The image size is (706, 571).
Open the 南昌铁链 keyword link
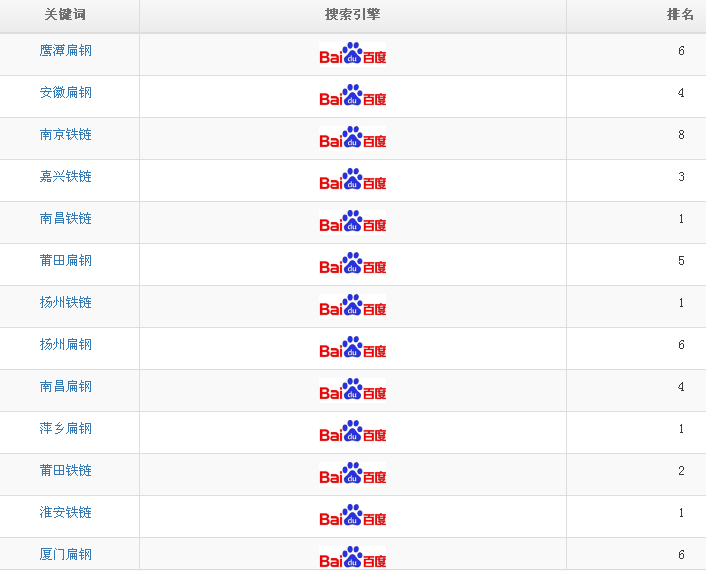(x=66, y=219)
